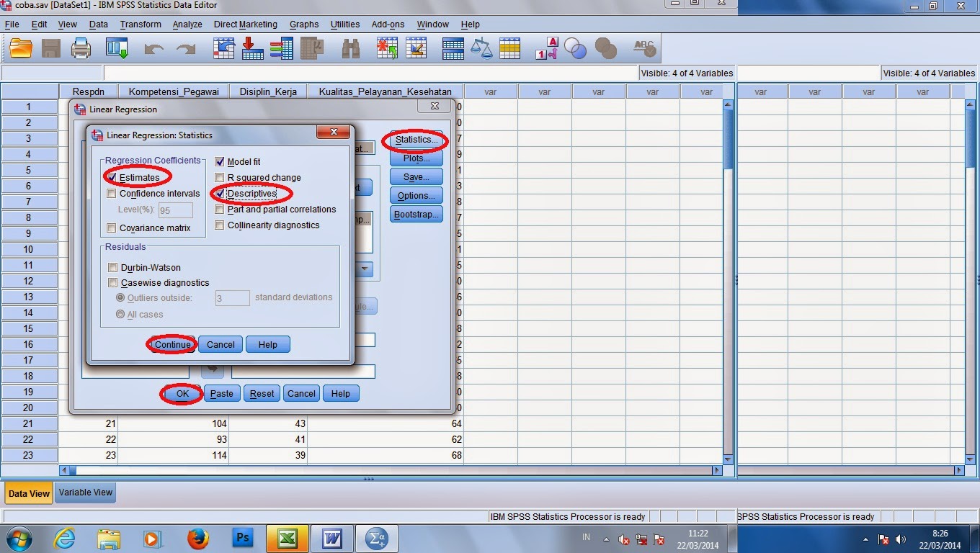Screen dimensions: 980x553
Task: Select the Go to case icon
Action: 225,49
